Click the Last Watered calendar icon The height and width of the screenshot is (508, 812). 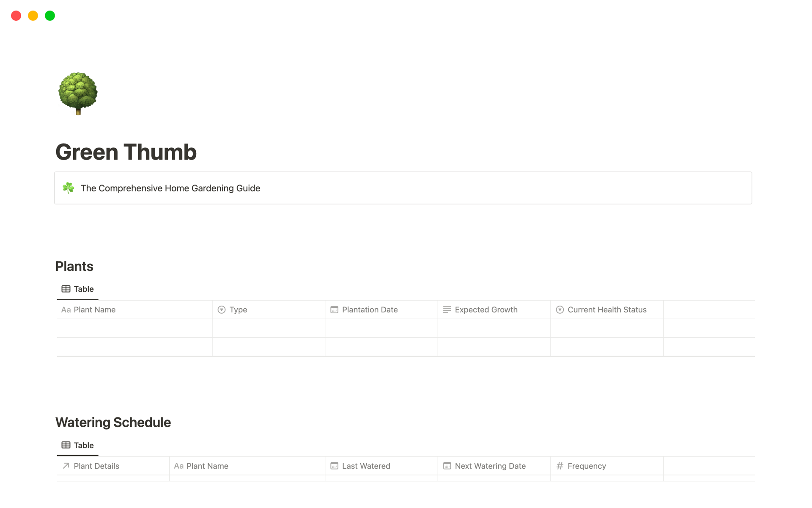(334, 466)
